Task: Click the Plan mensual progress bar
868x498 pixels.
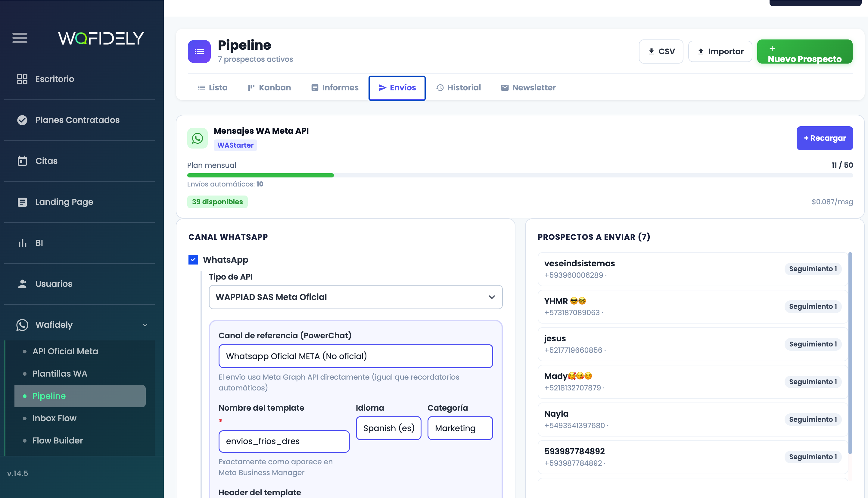Action: click(520, 175)
